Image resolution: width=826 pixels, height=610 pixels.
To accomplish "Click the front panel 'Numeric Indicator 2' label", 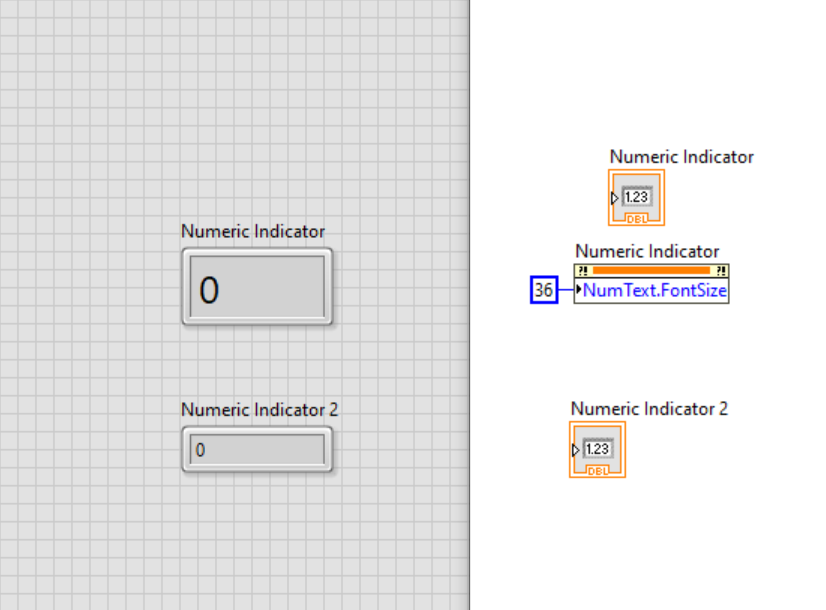I will click(x=259, y=410).
